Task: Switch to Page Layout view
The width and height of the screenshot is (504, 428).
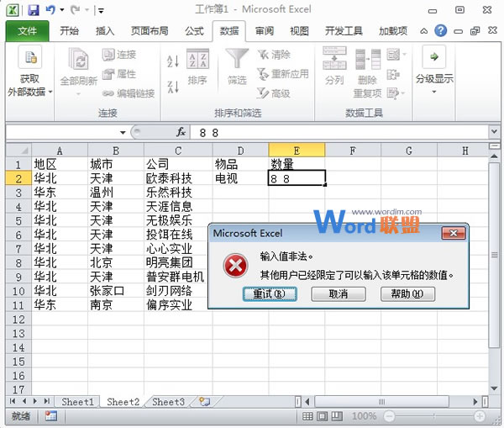Action: (322, 416)
